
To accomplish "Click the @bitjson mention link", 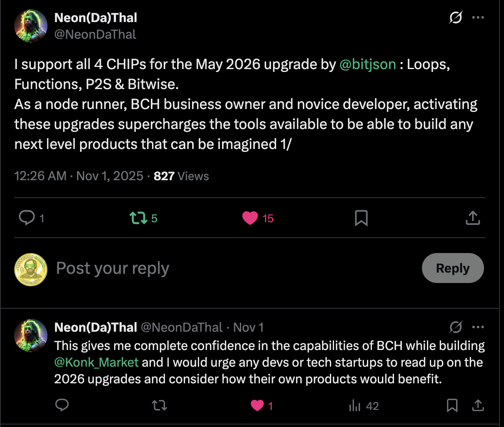I will click(367, 65).
